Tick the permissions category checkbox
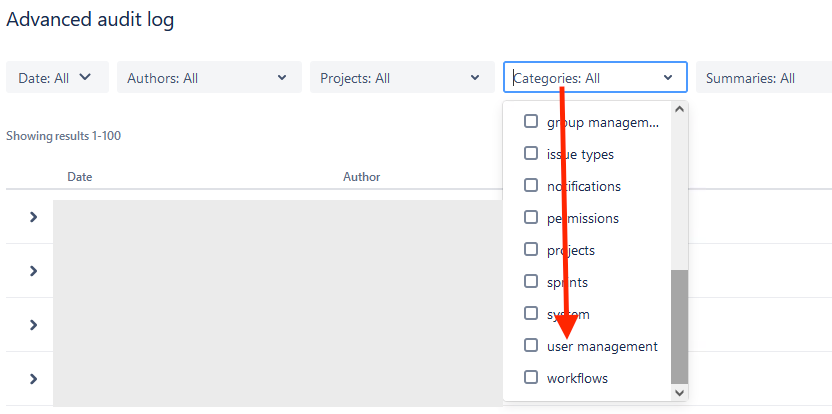 pyautogui.click(x=531, y=218)
